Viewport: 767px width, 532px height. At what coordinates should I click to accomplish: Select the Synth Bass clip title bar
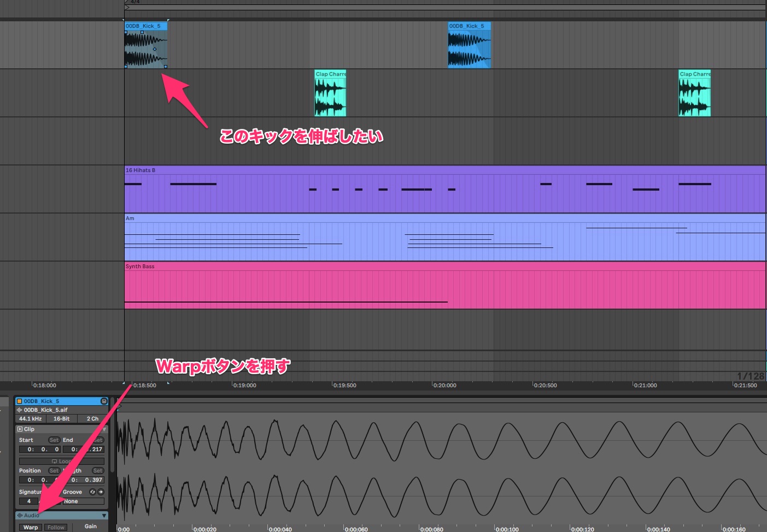click(445, 266)
